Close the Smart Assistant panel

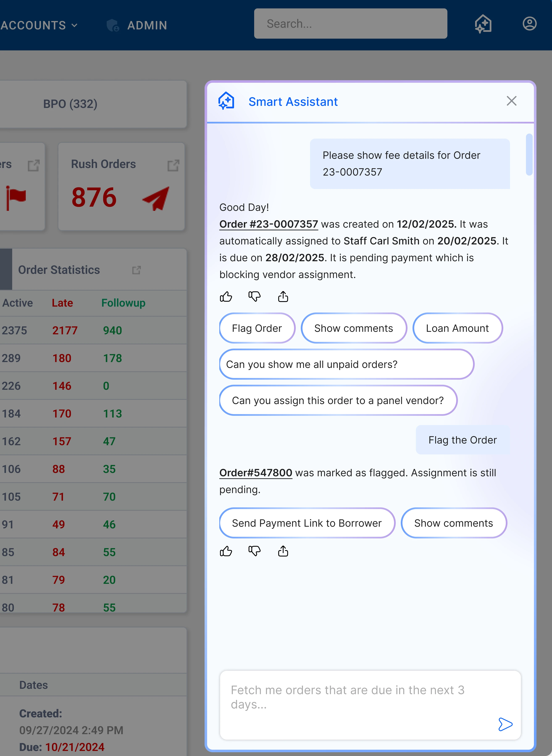(512, 101)
